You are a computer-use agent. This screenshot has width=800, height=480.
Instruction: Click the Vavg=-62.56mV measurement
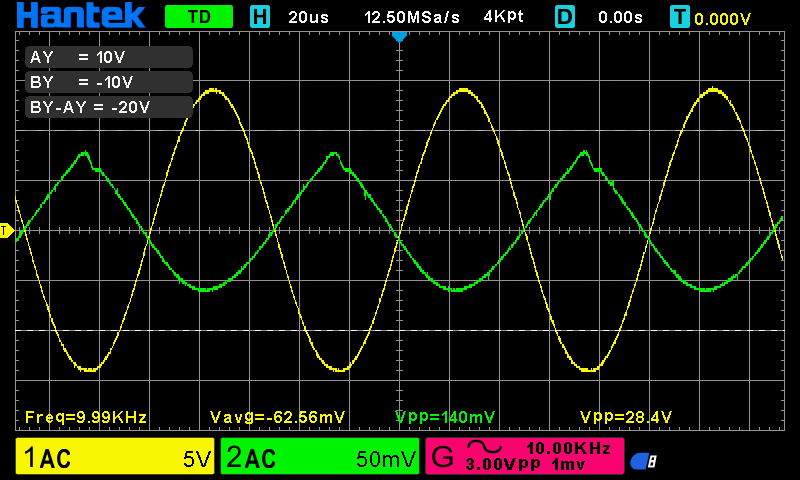[x=278, y=417]
